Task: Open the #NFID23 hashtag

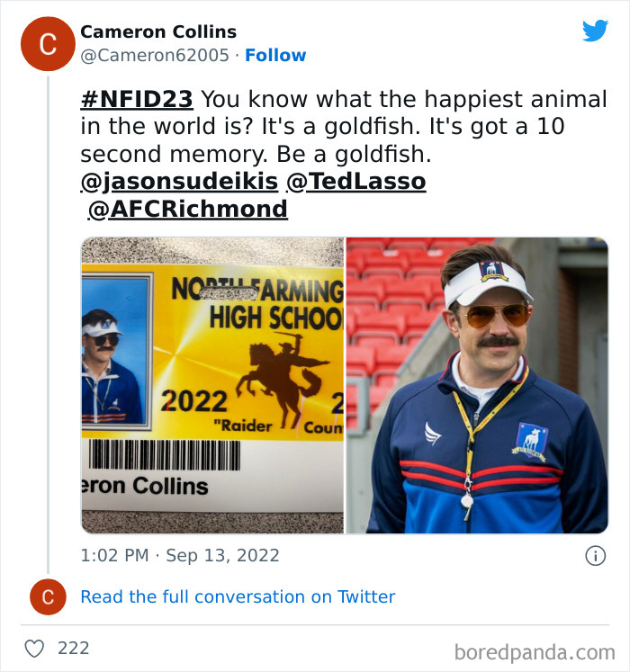Action: point(137,99)
